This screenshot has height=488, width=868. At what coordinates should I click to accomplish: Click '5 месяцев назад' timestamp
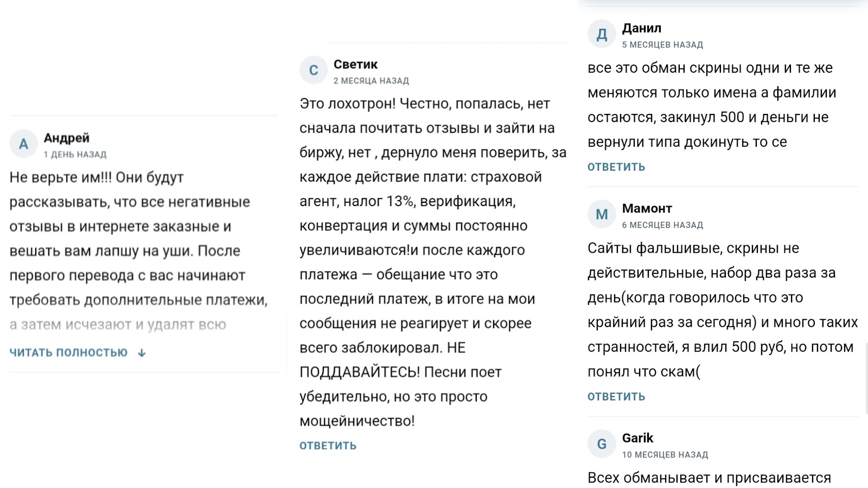point(662,44)
